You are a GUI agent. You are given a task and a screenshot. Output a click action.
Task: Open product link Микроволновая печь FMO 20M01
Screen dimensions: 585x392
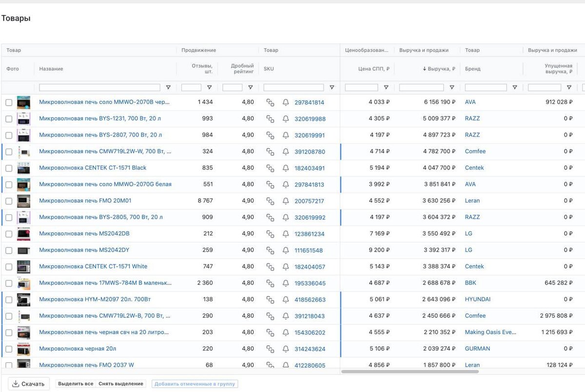pyautogui.click(x=85, y=201)
